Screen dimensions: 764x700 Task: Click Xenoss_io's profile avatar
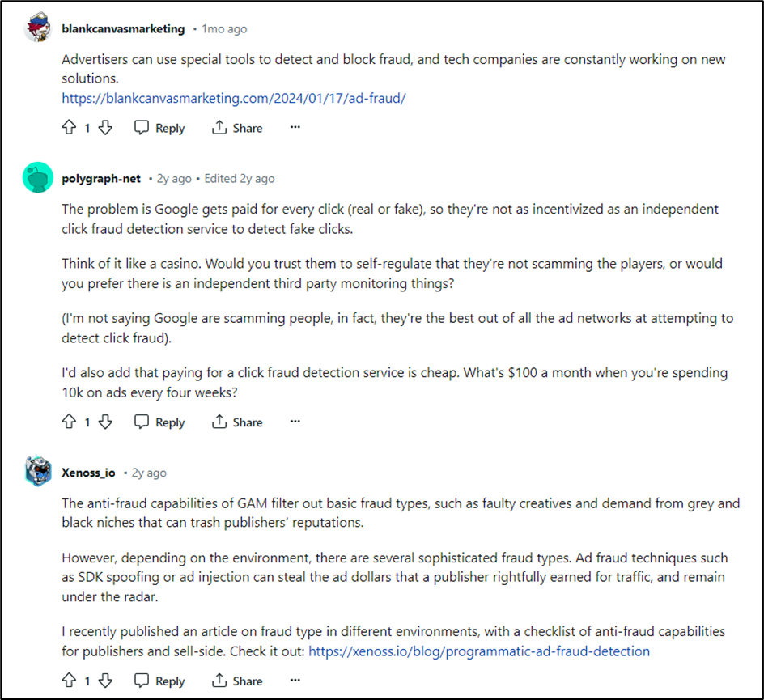tap(36, 473)
